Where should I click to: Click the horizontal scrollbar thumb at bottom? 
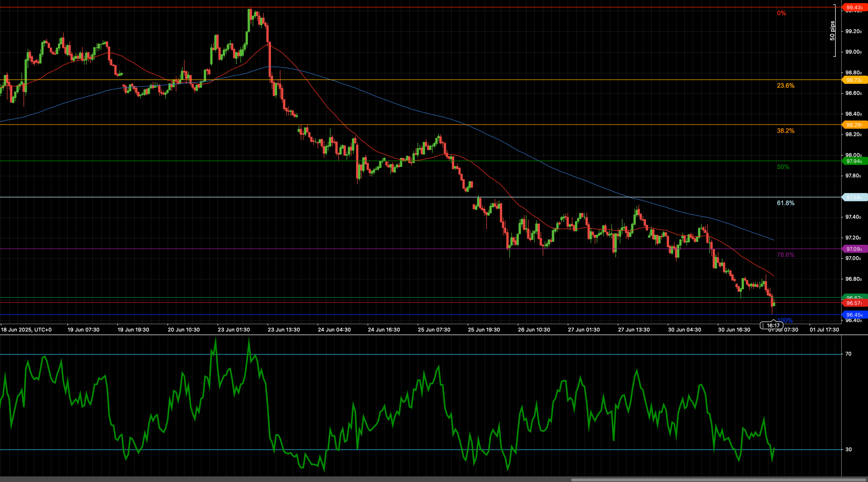point(718,480)
